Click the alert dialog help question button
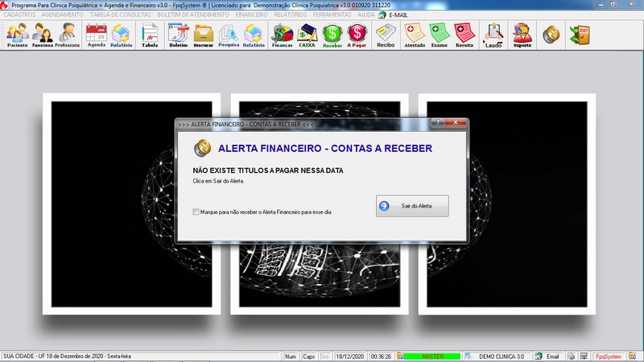 [x=437, y=122]
